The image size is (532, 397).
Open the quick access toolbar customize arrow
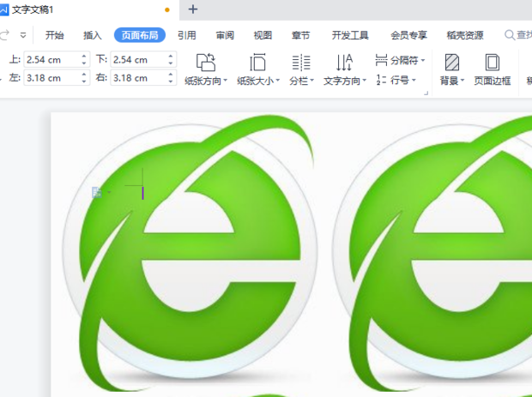click(23, 35)
